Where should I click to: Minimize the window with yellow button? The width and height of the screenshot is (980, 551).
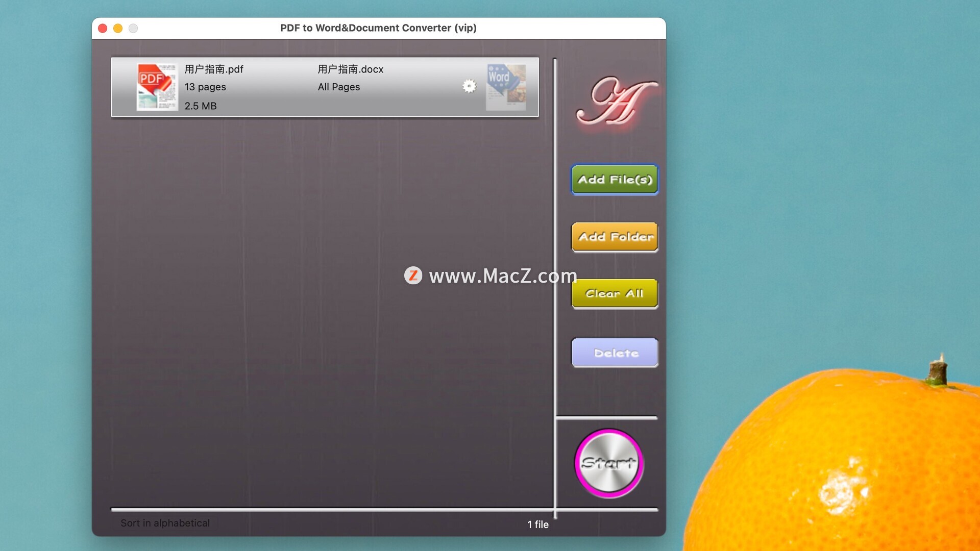coord(118,28)
